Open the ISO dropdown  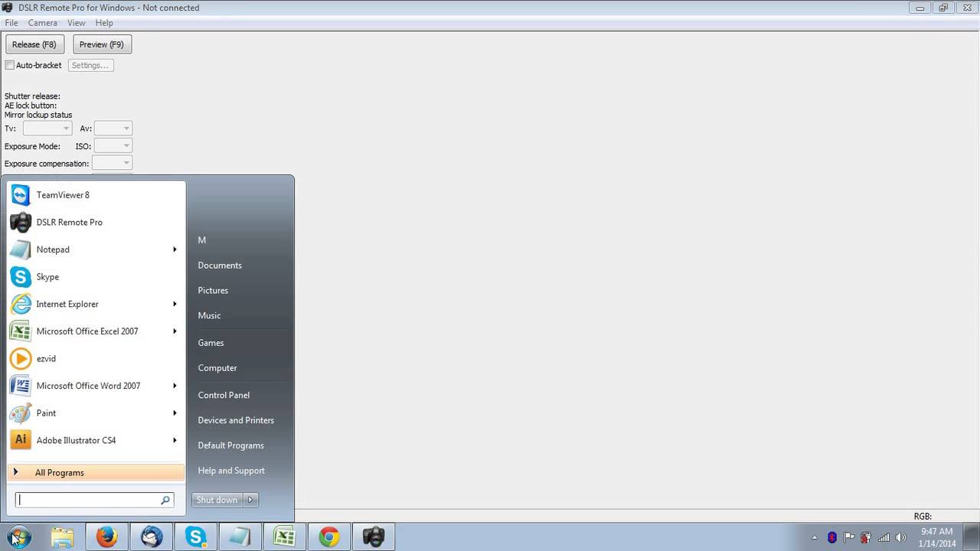pos(113,145)
